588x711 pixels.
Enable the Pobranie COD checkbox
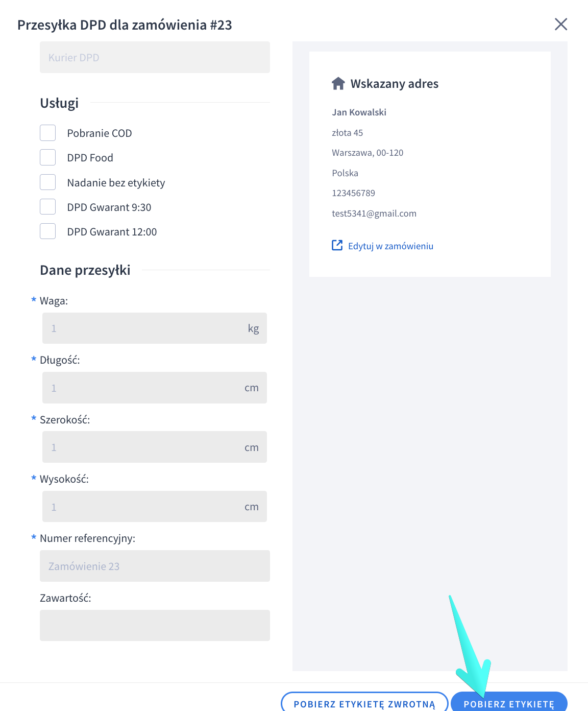[x=48, y=133]
